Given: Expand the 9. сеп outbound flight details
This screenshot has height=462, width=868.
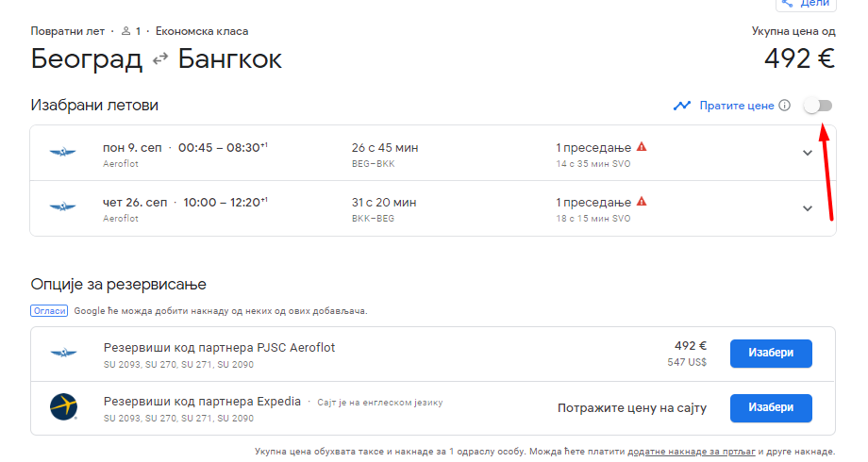Looking at the screenshot, I should pyautogui.click(x=808, y=154).
